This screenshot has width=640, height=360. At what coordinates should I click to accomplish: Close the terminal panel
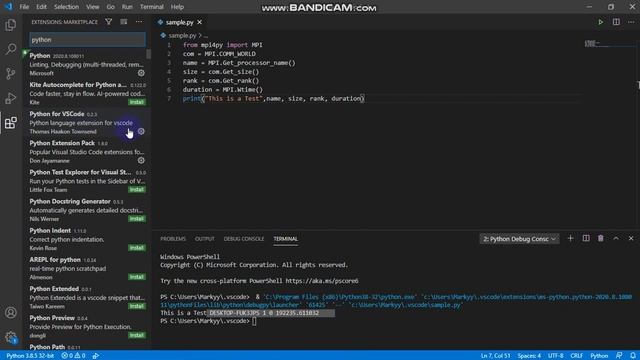(631, 238)
